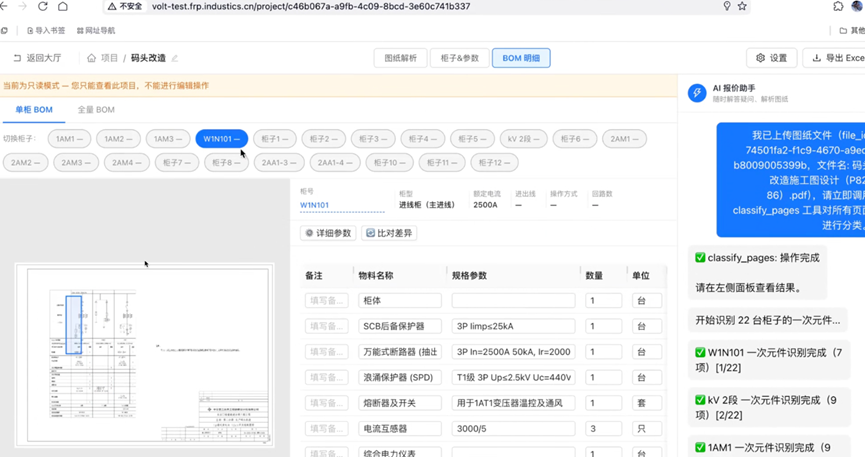This screenshot has height=457, width=865.
Task: Switch cabinet to 1AM1
Action: tap(69, 139)
